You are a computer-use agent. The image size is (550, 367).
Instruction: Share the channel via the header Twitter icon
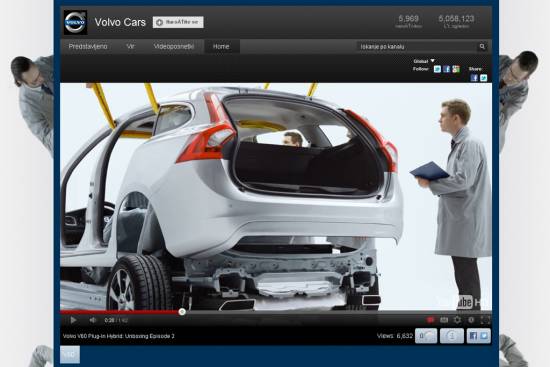[483, 78]
